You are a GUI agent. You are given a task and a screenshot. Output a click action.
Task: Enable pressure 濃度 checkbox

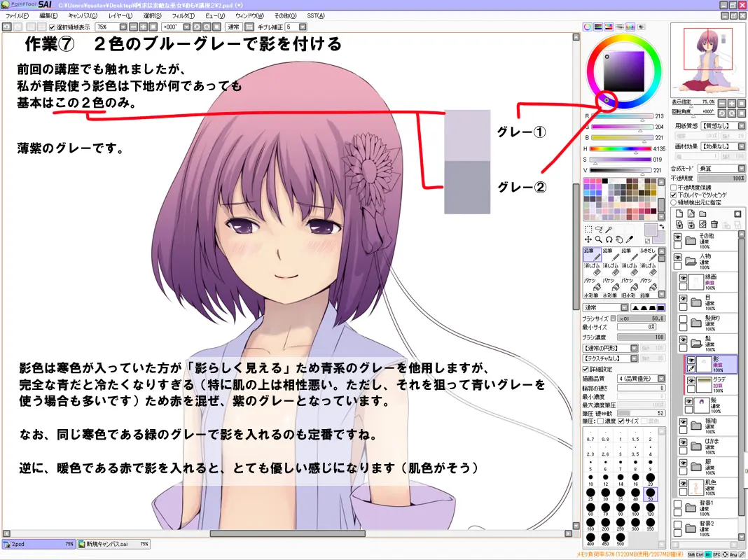click(x=601, y=421)
